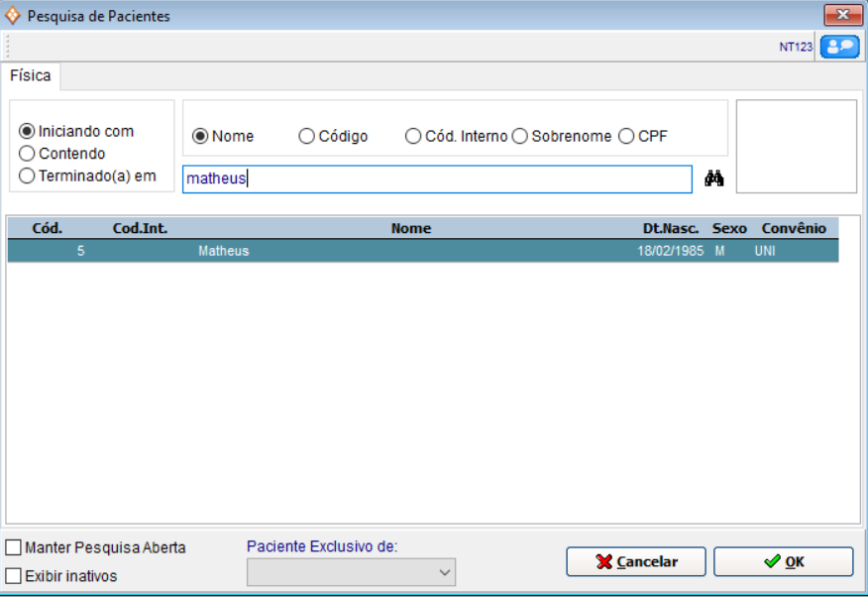Open the Paciente Exclusivo de dropdown
The image size is (868, 597).
click(x=351, y=572)
